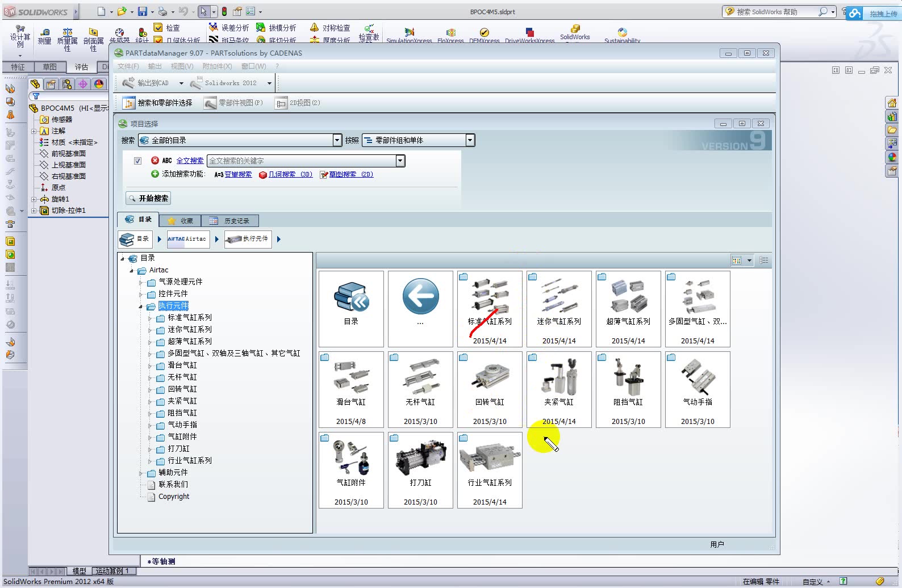The image size is (902, 588).
Task: Click the 误差分析 tool
Action: 228,27
